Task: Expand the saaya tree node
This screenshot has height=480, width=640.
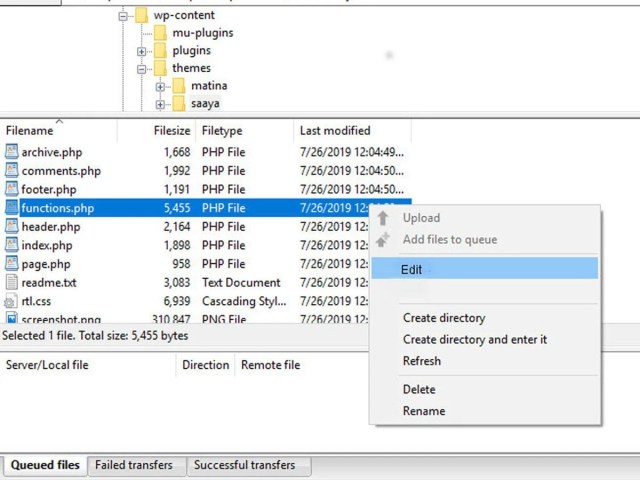Action: point(160,104)
